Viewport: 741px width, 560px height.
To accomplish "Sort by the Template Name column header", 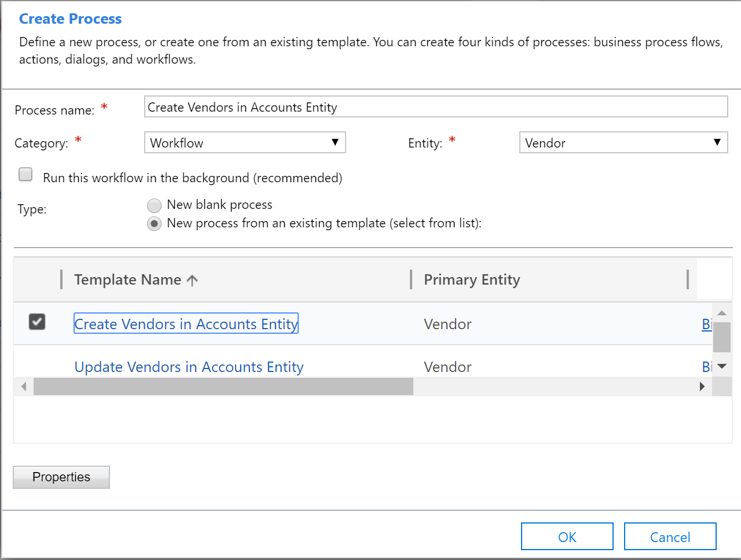I will [127, 279].
